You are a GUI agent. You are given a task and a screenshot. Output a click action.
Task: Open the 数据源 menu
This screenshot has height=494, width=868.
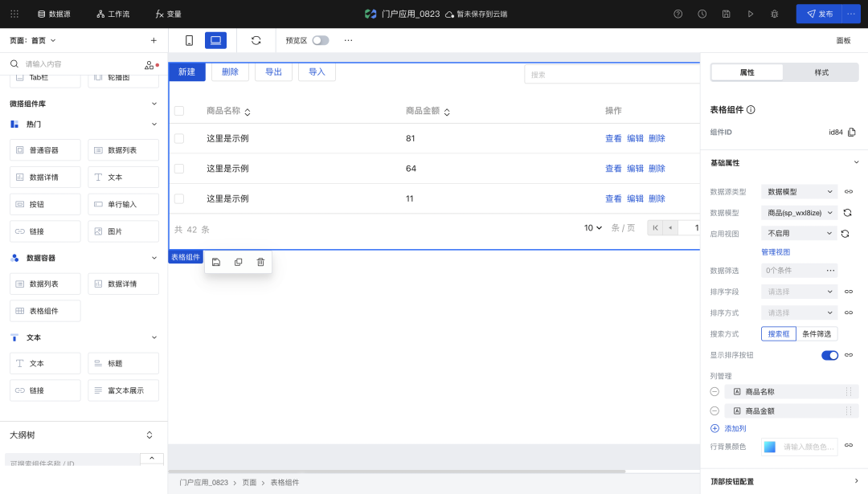click(54, 14)
